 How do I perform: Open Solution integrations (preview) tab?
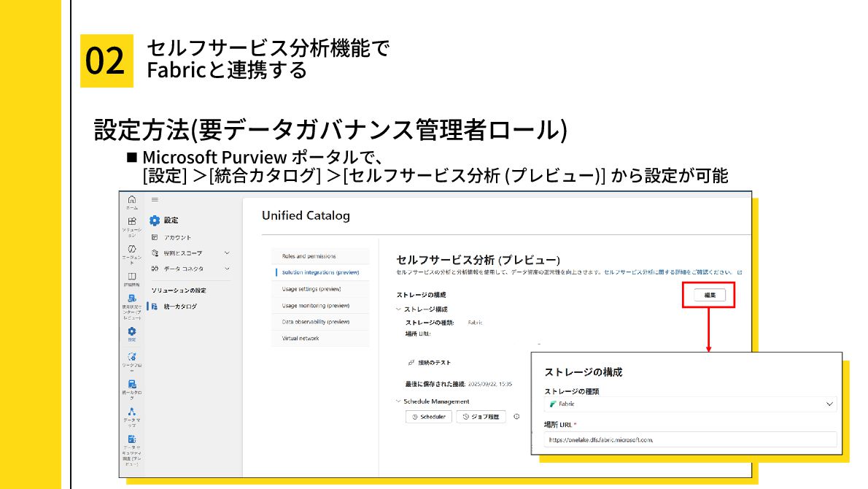click(320, 272)
